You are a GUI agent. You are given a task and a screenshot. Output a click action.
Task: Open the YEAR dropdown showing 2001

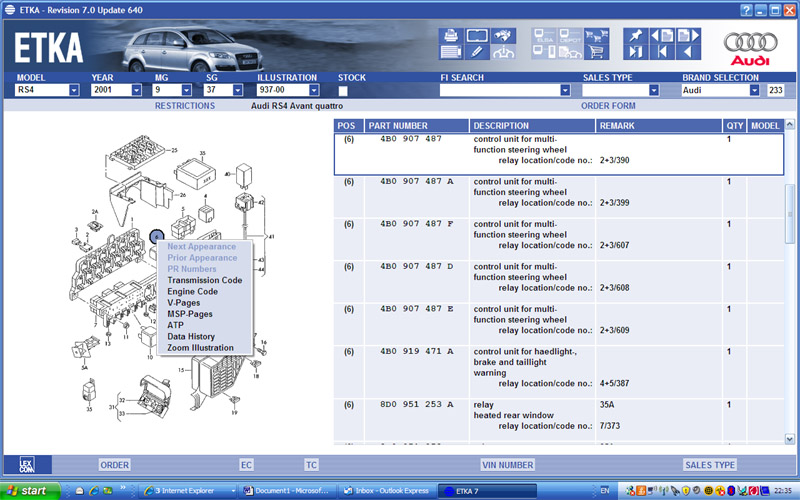[x=136, y=90]
